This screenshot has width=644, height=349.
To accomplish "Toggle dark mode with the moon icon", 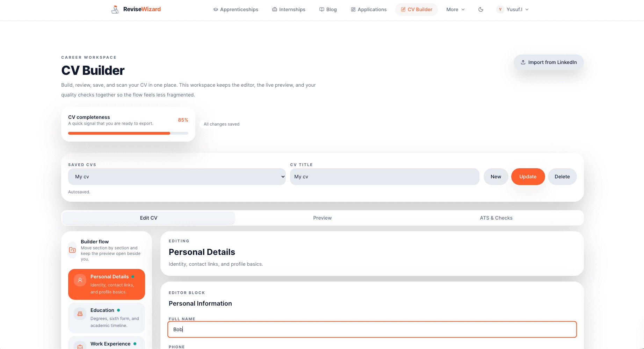I will click(481, 9).
